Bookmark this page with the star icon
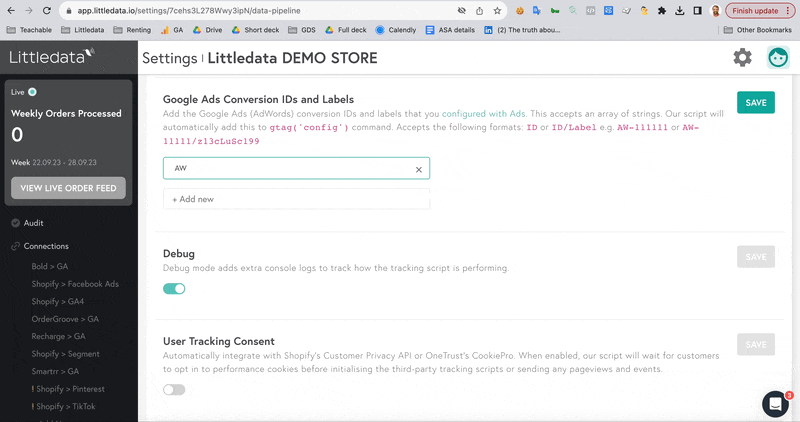Screen dimensions: 800x422 coord(497,11)
